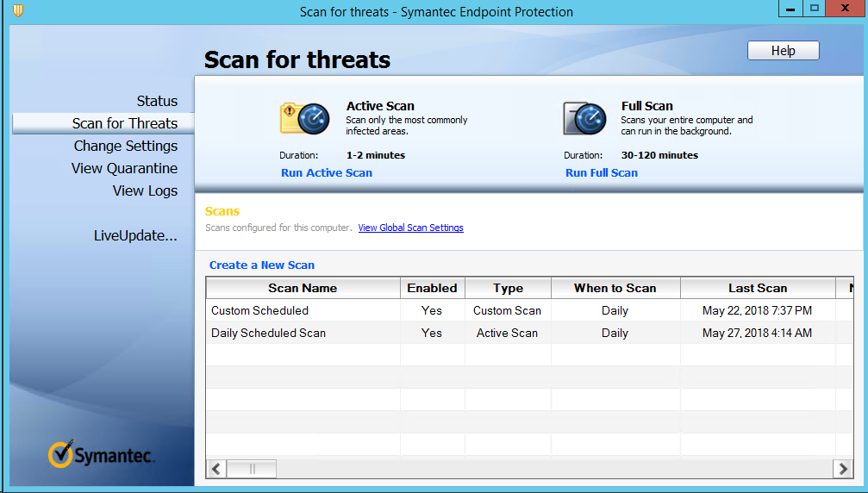868x493 pixels.
Task: Click the Full Scan computer radar icon
Action: (x=585, y=118)
